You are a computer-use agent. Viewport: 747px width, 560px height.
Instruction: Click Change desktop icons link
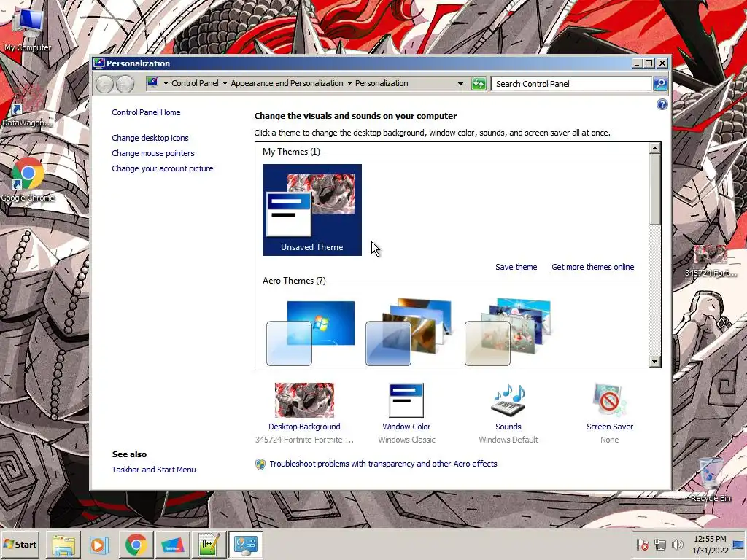tap(150, 138)
